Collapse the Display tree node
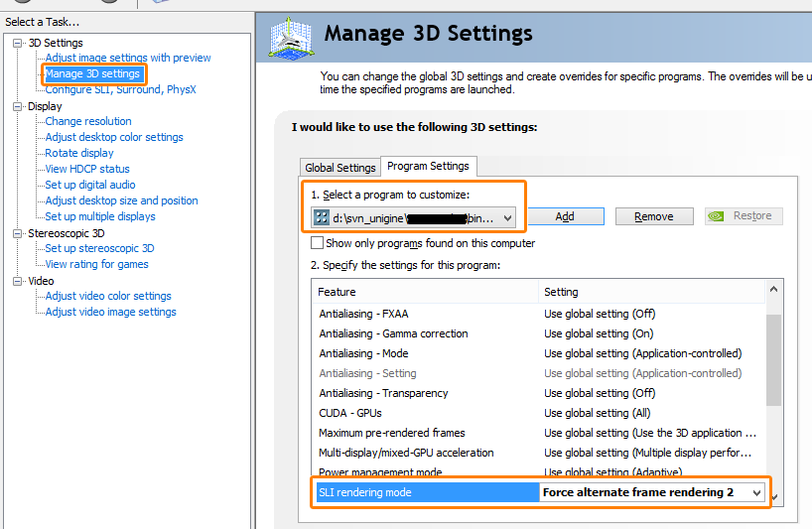This screenshot has width=812, height=529. (x=18, y=106)
